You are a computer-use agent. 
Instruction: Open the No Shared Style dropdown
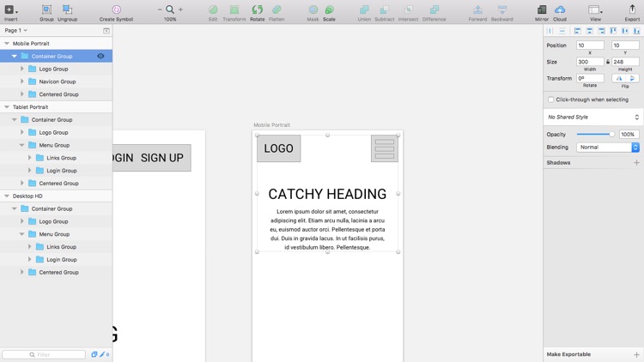[x=593, y=117]
